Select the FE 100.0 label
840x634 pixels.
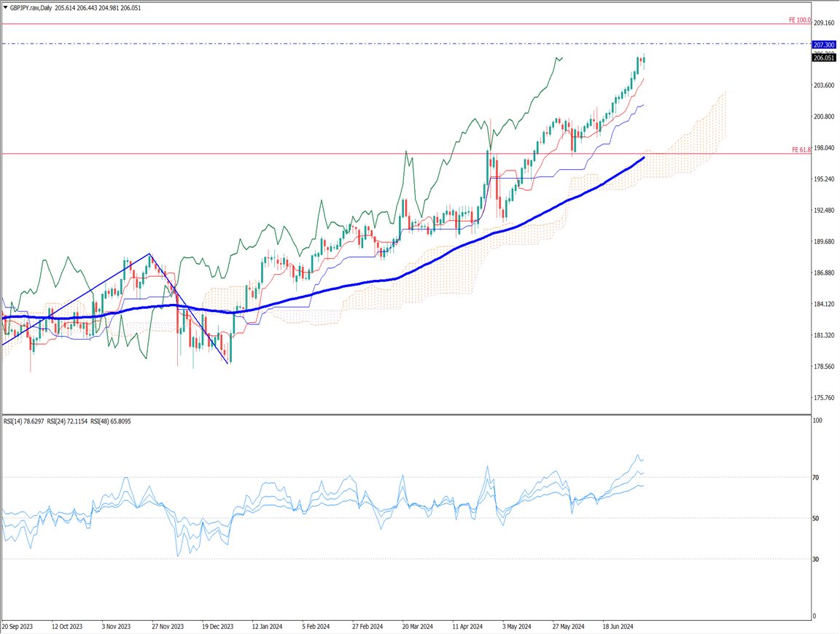pyautogui.click(x=799, y=20)
